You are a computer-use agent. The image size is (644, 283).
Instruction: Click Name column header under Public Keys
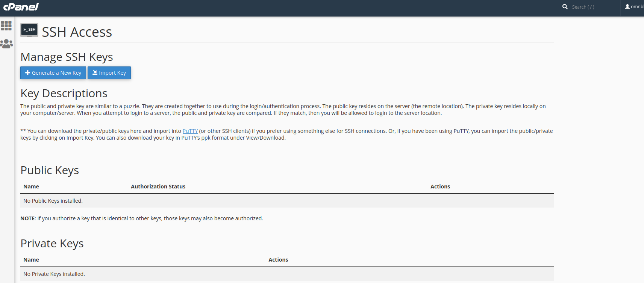(31, 187)
